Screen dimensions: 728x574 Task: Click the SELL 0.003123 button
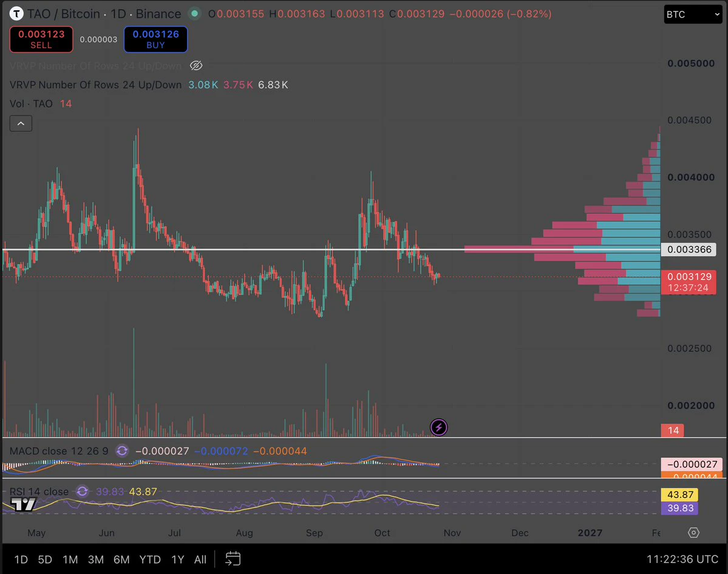(x=41, y=39)
